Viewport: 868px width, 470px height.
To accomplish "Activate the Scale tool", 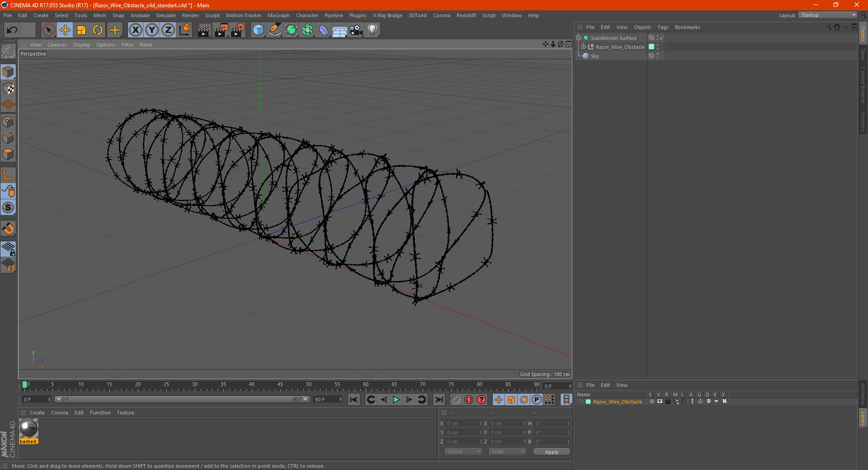I will 81,30.
